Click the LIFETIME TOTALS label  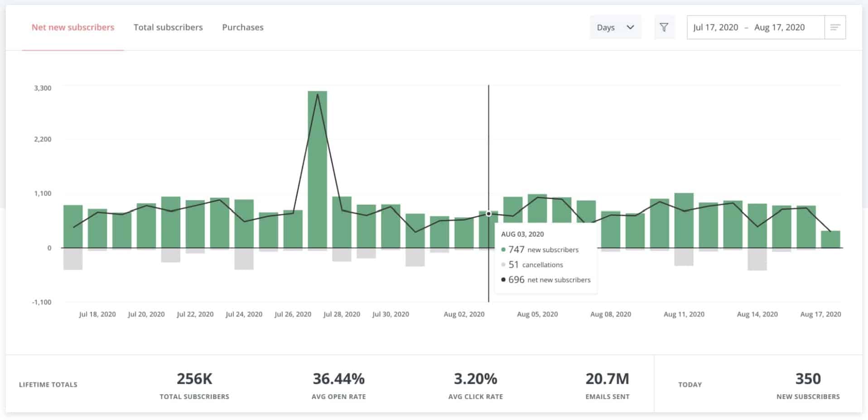coord(48,385)
